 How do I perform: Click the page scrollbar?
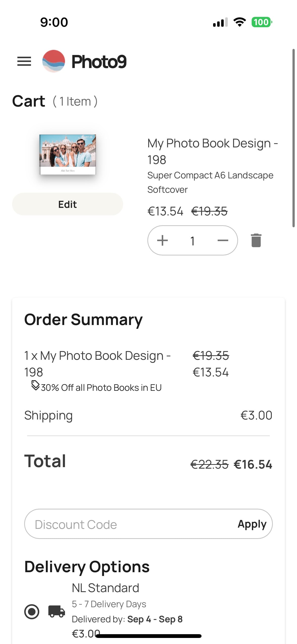tap(293, 138)
